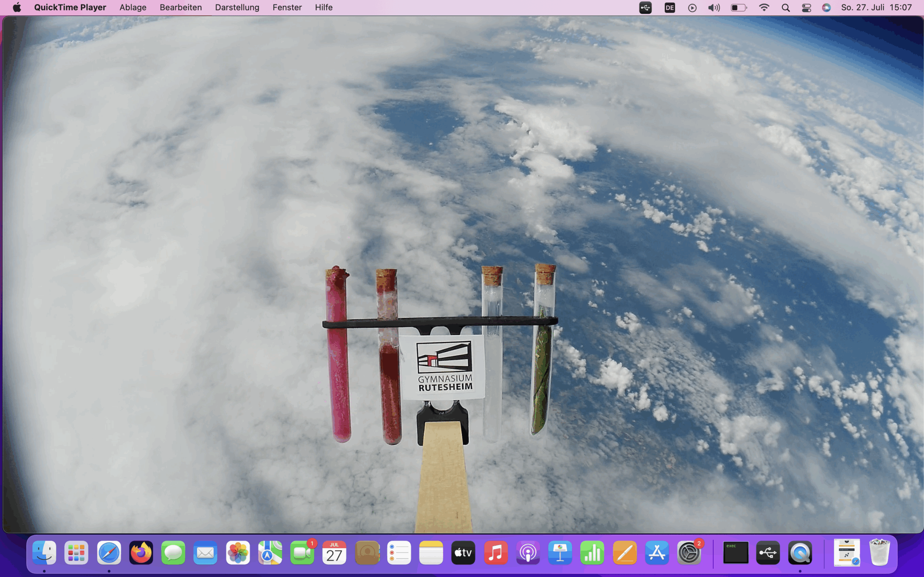
Task: Open the volume control in menu bar
Action: click(x=714, y=8)
